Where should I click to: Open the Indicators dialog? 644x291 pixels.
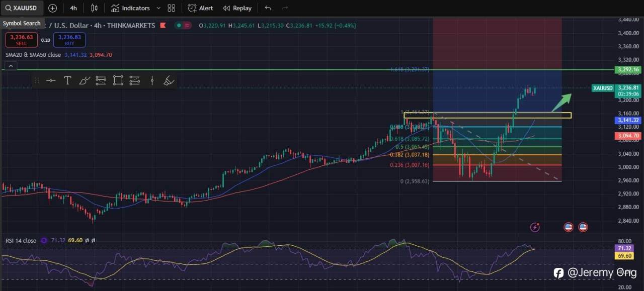130,8
